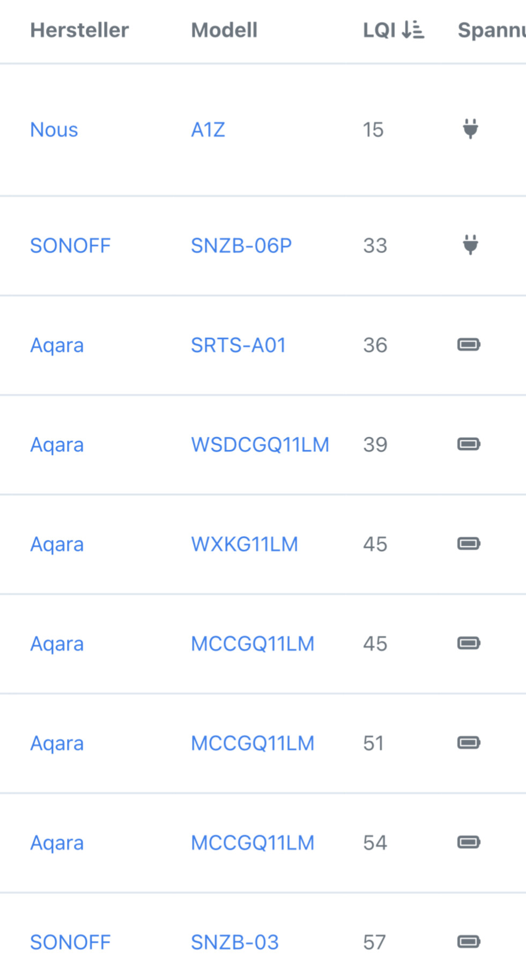Open the SRTS-A01 model link
Screen dimensions: 526x980
238,345
